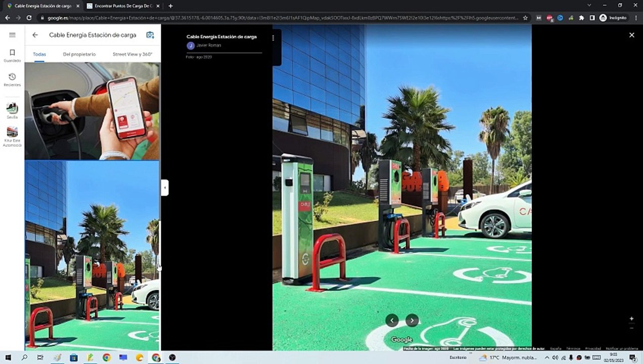The width and height of the screenshot is (643, 364).
Task: Open the Incógnito profile button
Action: pos(613,18)
